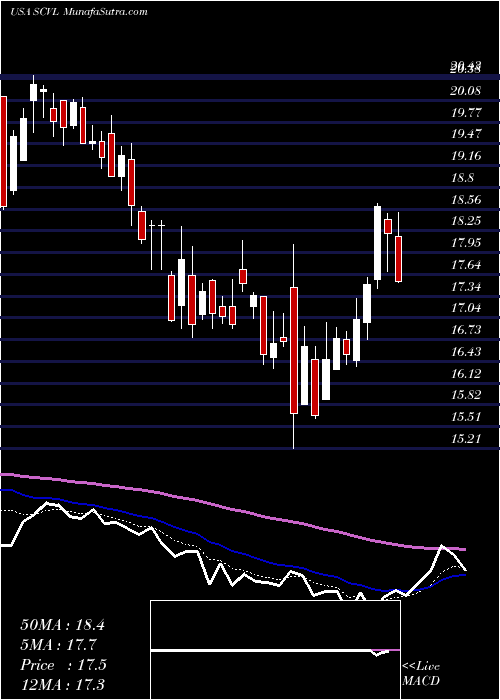Click the 19.47 price axis label
The image size is (500, 700).
466,134
